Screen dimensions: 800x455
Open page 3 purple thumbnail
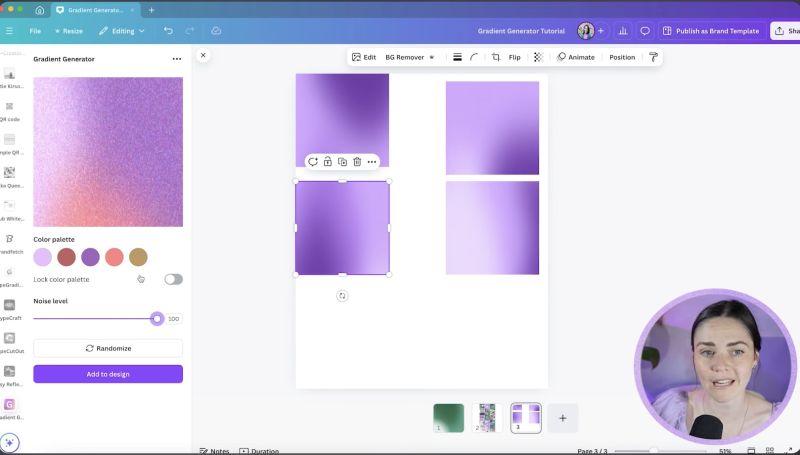[x=526, y=418]
